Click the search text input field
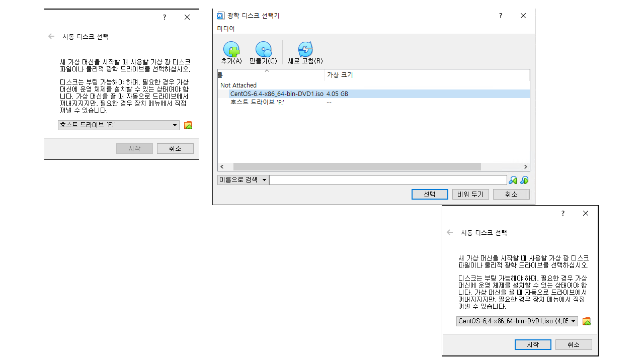 [x=387, y=180]
